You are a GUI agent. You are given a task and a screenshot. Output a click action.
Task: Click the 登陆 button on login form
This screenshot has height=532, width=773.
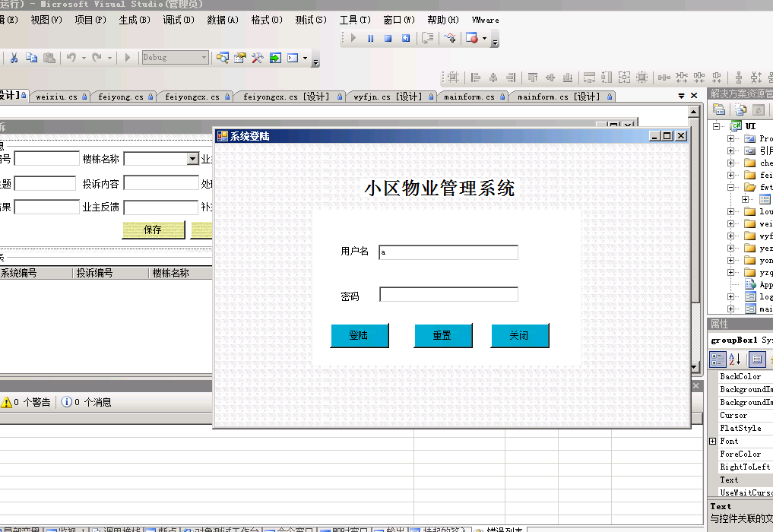(360, 334)
